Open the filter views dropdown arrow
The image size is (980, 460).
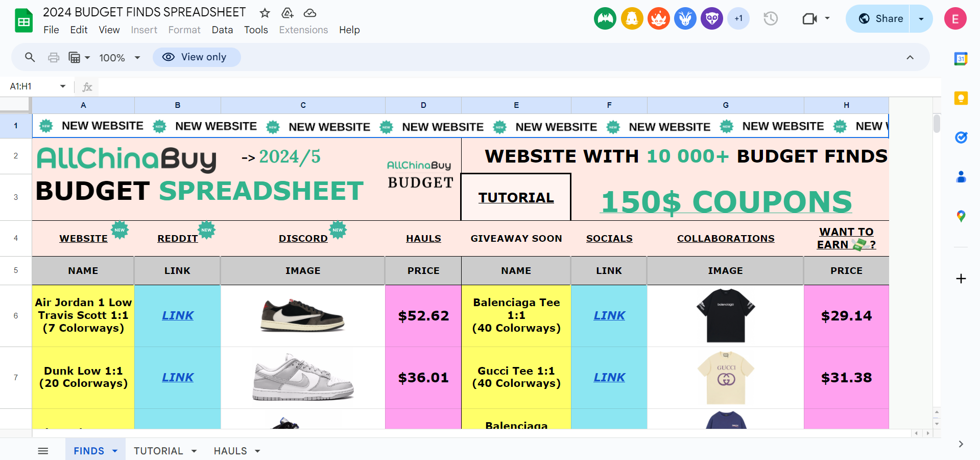(87, 58)
